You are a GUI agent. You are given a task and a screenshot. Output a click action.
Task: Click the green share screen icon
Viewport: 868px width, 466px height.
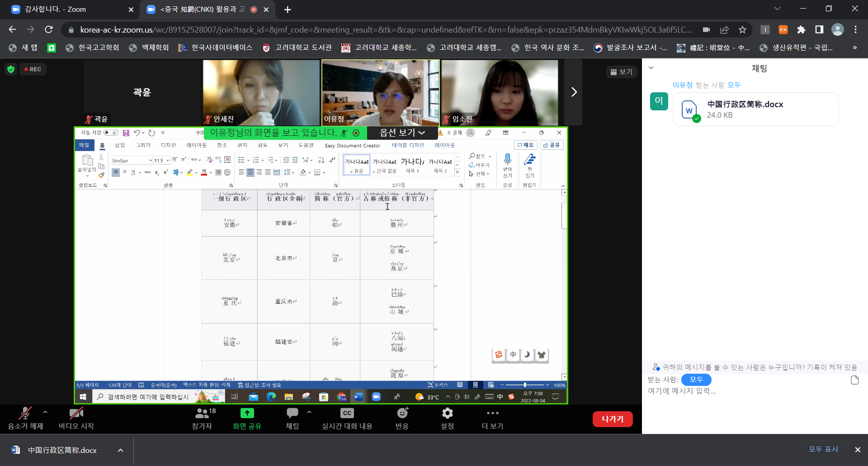(247, 414)
